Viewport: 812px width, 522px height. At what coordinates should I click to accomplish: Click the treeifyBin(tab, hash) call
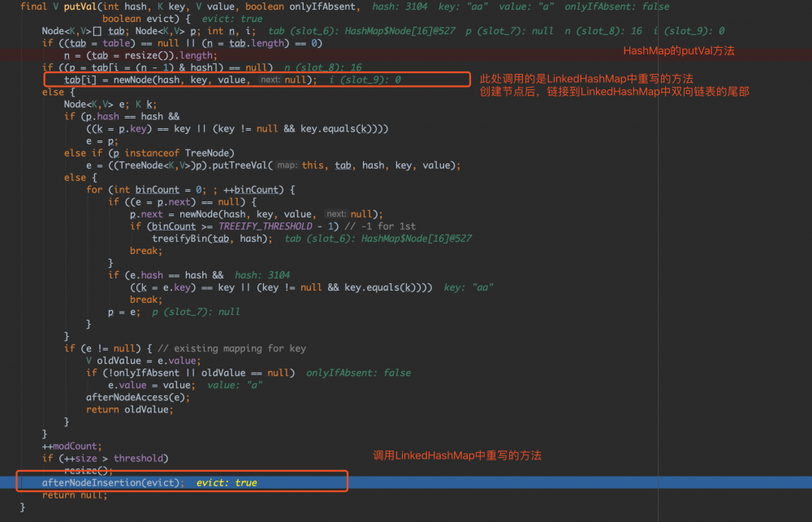pyautogui.click(x=212, y=239)
